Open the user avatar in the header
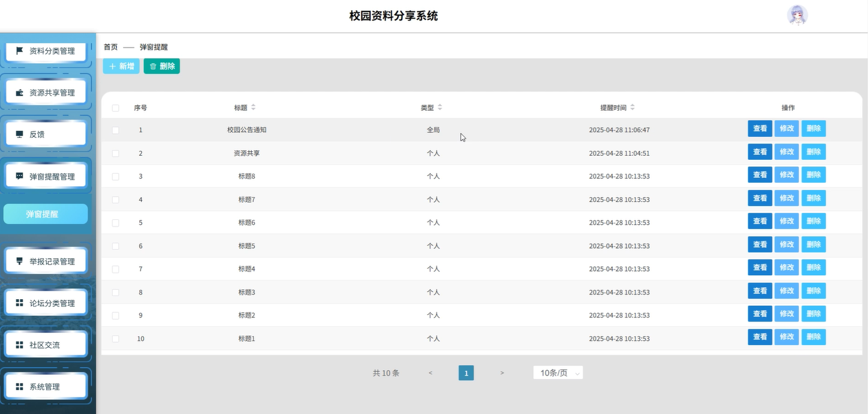This screenshot has height=414, width=868. pos(797,16)
